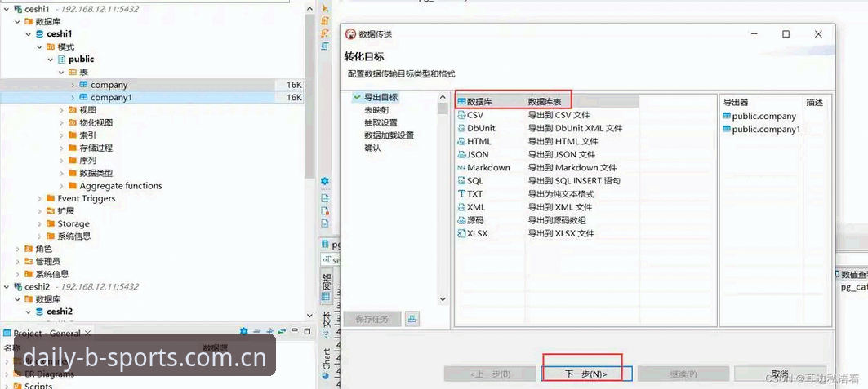Screen dimensions: 868x389
Task: Expand the 索引 indexes folder
Action: tap(61, 135)
